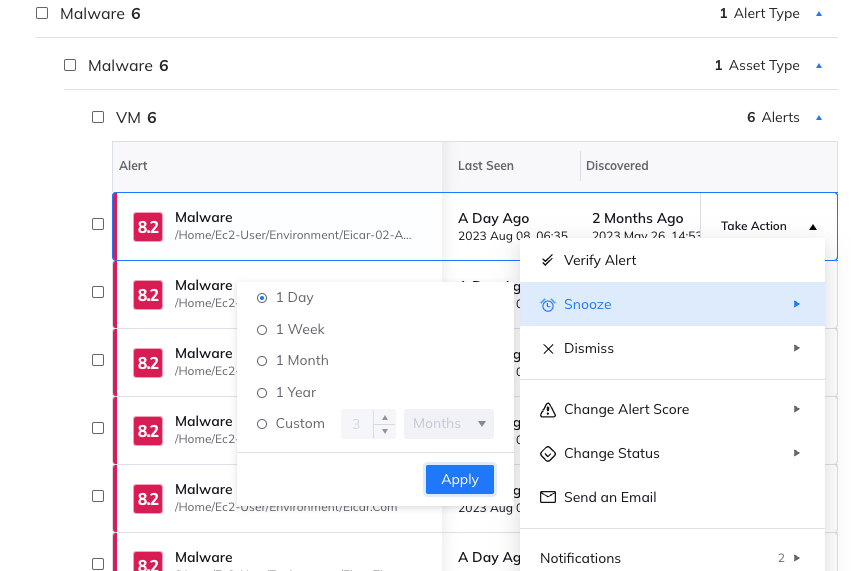Collapse the 1 Alert Type section
The image size is (851, 571).
tap(819, 14)
